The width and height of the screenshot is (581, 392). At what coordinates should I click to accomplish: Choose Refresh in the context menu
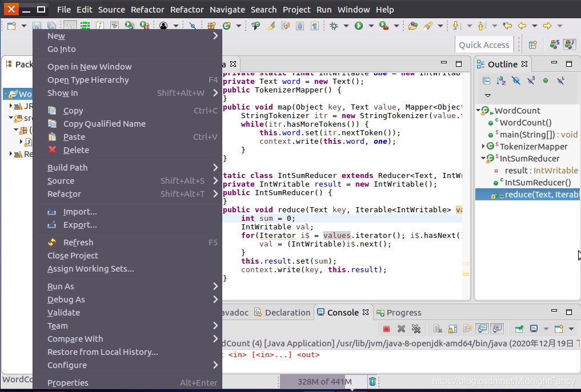point(128,243)
